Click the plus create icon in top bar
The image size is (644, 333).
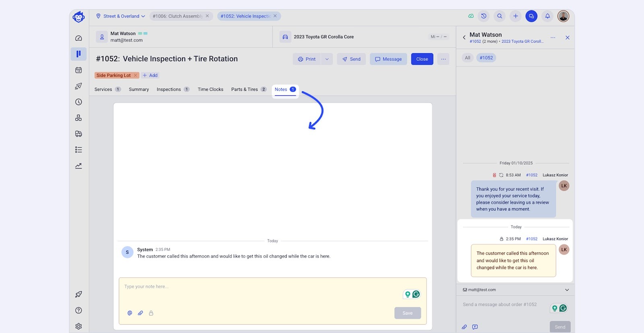[516, 16]
